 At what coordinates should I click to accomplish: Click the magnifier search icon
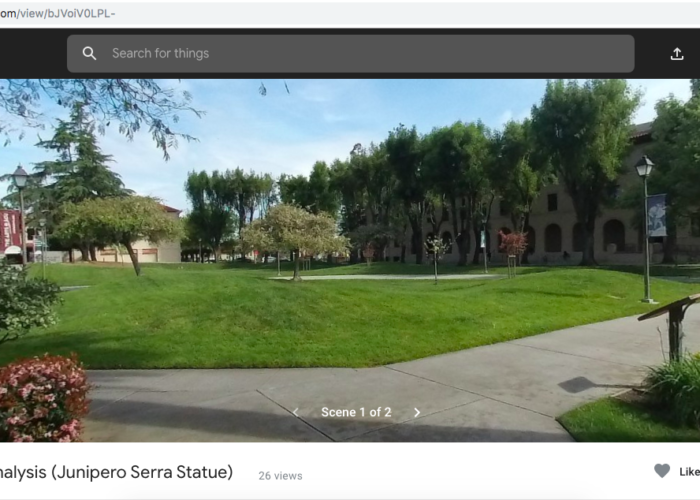tap(89, 54)
